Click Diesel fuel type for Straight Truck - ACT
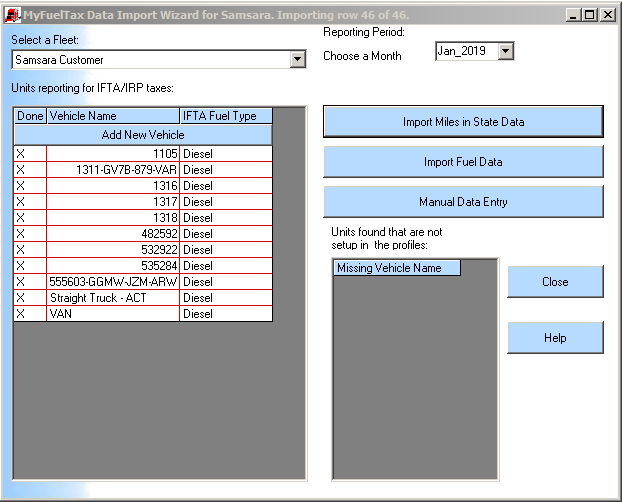This screenshot has height=502, width=622. (x=226, y=298)
